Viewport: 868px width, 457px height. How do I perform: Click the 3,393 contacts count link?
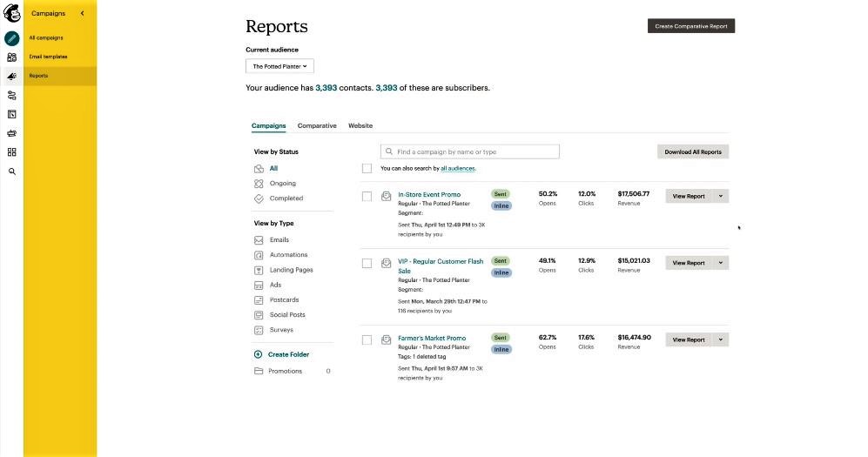pos(326,87)
